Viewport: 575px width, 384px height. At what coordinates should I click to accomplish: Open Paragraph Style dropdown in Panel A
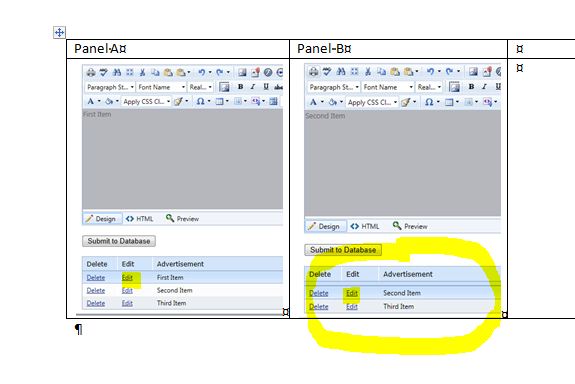pos(110,87)
